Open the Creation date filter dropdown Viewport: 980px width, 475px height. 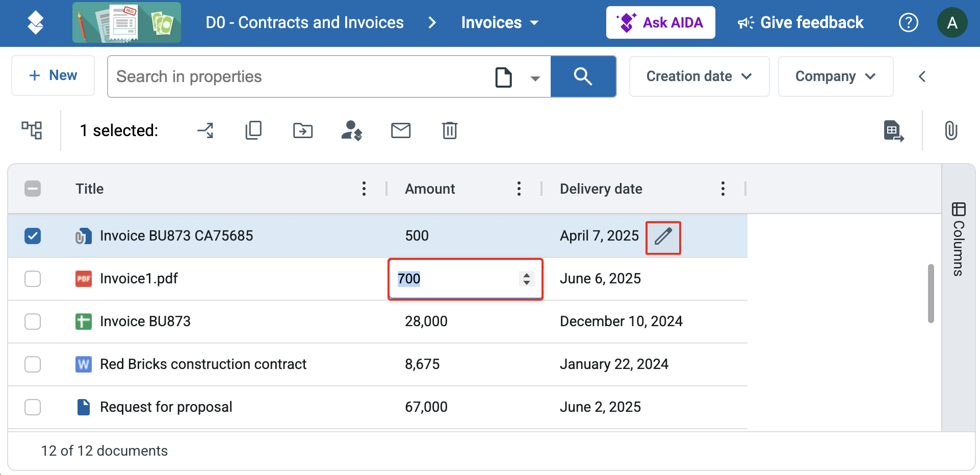699,76
